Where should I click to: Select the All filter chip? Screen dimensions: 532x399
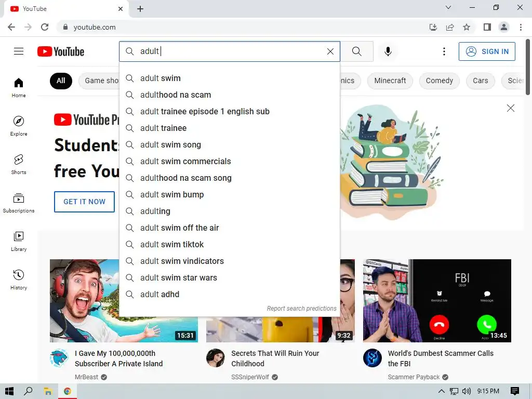(x=61, y=81)
